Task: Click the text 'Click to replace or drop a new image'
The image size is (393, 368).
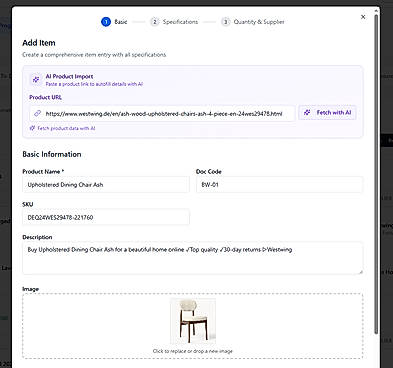Action: 193,351
